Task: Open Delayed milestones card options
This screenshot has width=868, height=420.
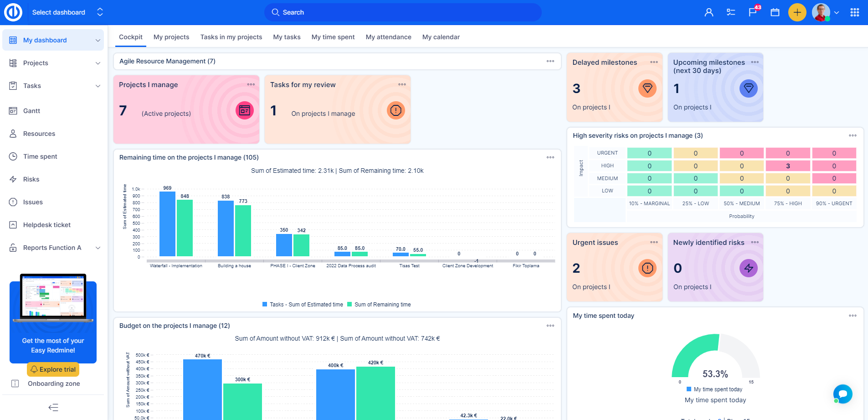Action: (654, 62)
